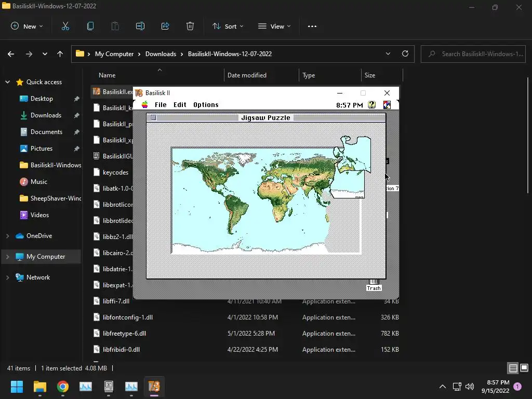Click the Basilisk II taskbar icon

(154, 387)
